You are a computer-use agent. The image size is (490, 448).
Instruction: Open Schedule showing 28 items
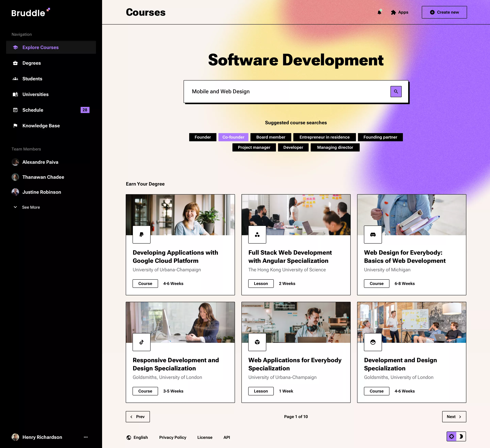[x=33, y=110]
